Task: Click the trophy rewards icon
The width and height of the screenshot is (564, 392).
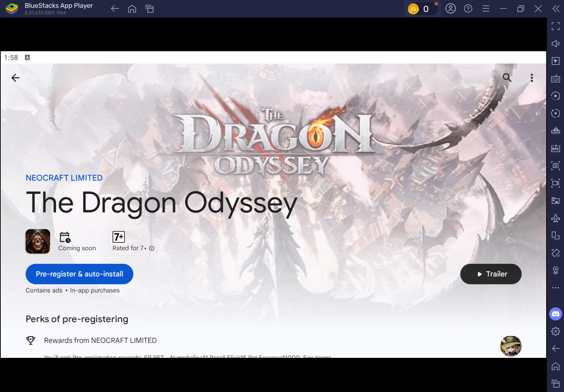Action: point(31,340)
